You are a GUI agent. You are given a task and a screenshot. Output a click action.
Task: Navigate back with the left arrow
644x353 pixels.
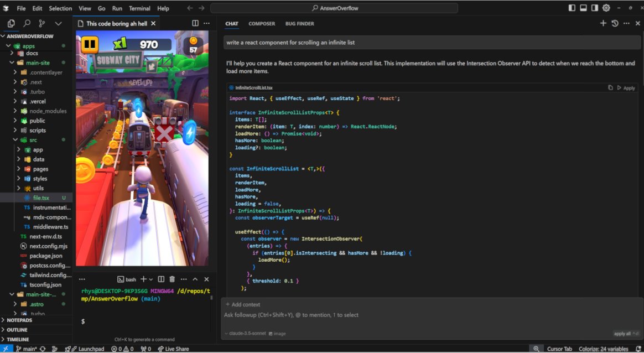tap(190, 8)
